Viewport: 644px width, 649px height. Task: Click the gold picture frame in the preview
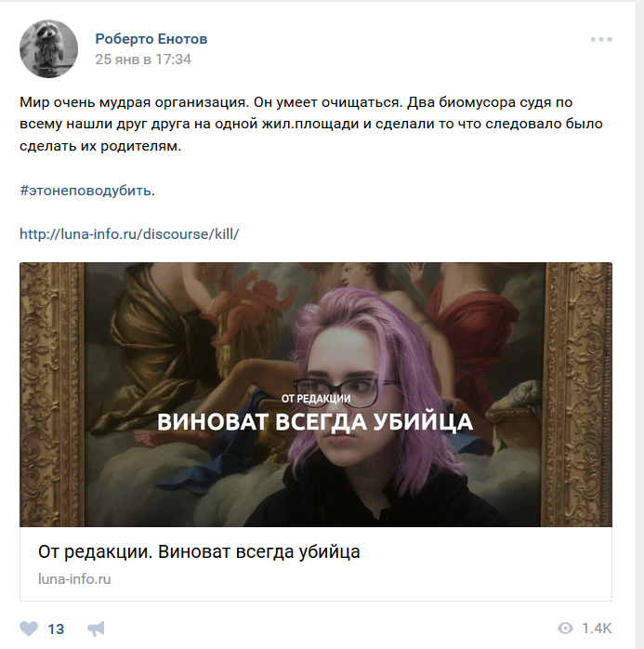(x=52, y=394)
